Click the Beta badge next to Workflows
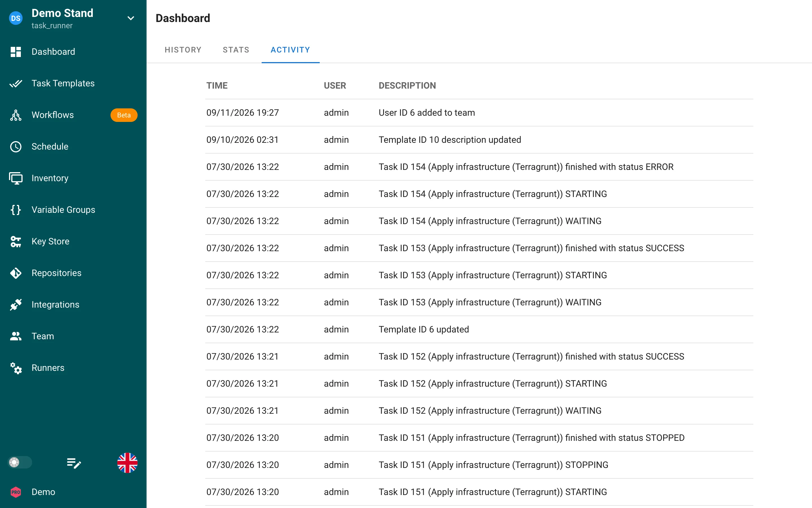Screen dimensions: 812x508 (124, 115)
